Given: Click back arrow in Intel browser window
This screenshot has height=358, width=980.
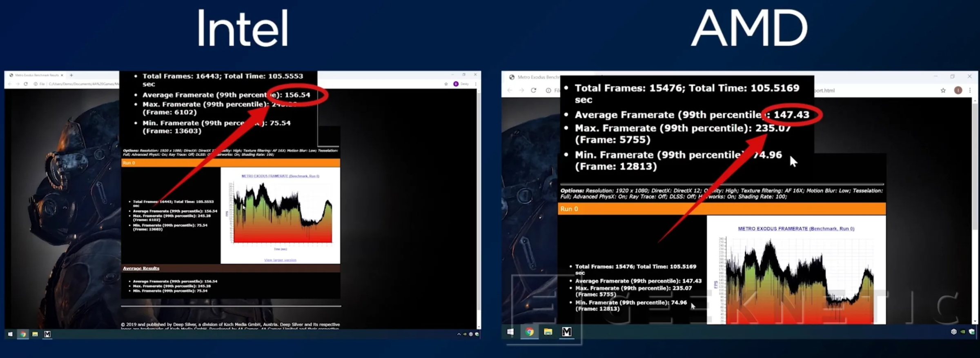Looking at the screenshot, I should coord(10,84).
